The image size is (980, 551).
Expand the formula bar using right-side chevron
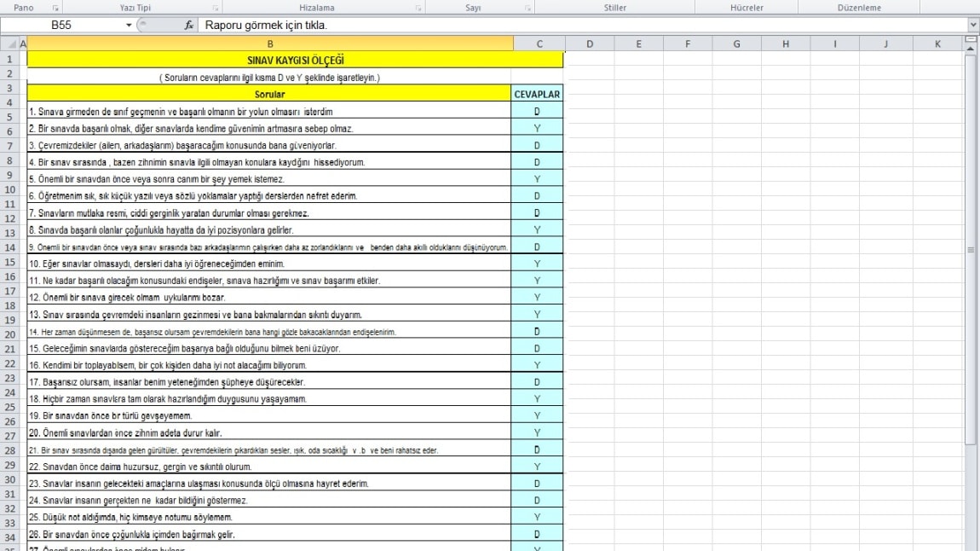tap(973, 26)
